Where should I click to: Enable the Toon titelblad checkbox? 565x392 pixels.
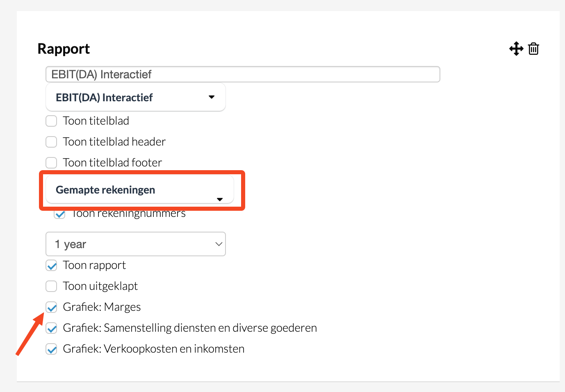coord(51,121)
